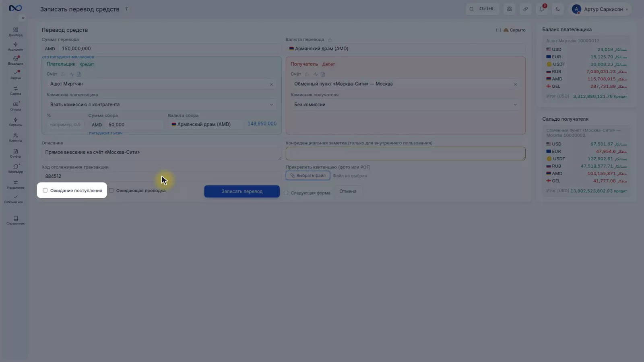The height and width of the screenshot is (362, 644).
Task: Open Справочник in the sidebar
Action: point(15,220)
